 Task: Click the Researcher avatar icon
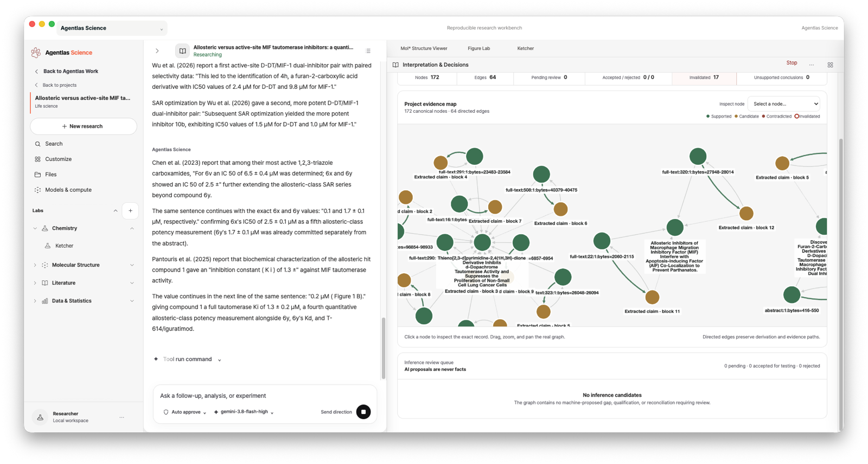coord(40,417)
